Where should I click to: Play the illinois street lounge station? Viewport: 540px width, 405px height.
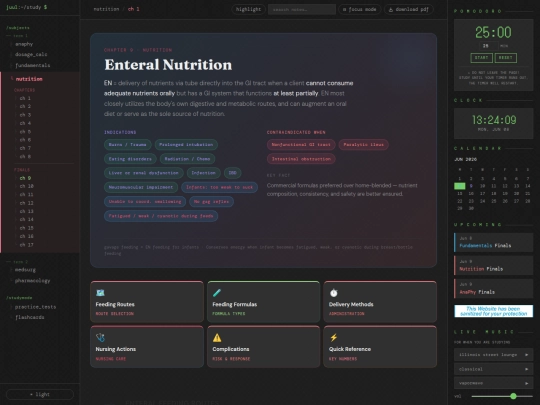pyautogui.click(x=494, y=355)
